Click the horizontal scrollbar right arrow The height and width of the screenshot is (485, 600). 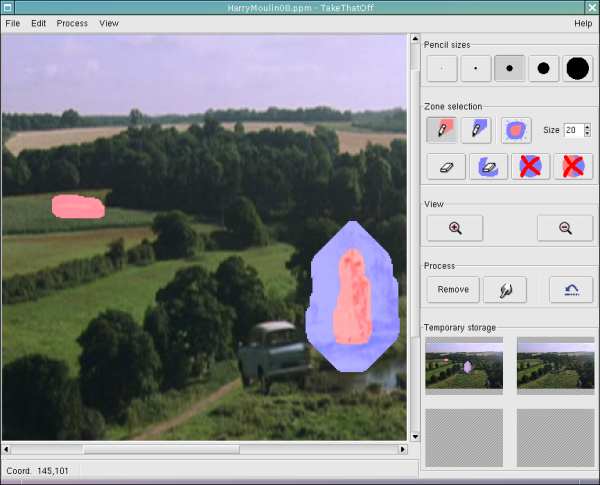(402, 449)
